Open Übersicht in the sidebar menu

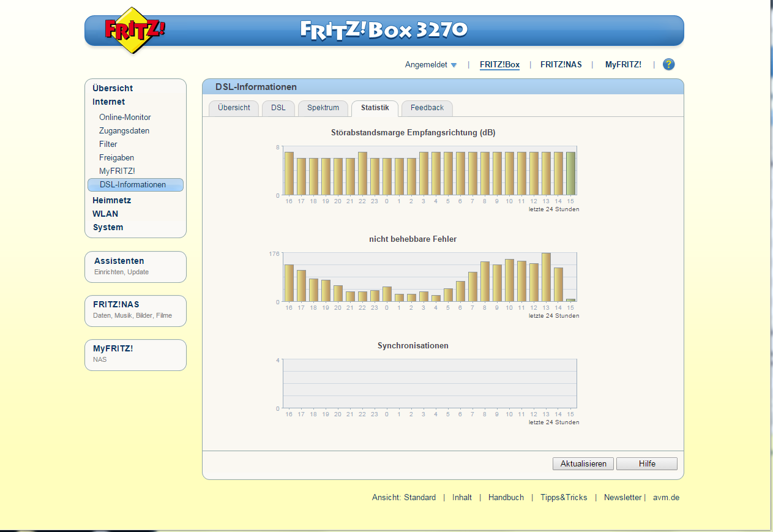point(113,88)
